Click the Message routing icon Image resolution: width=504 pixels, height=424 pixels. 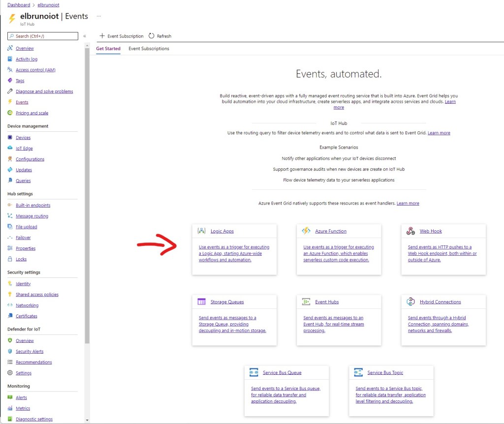click(x=10, y=216)
